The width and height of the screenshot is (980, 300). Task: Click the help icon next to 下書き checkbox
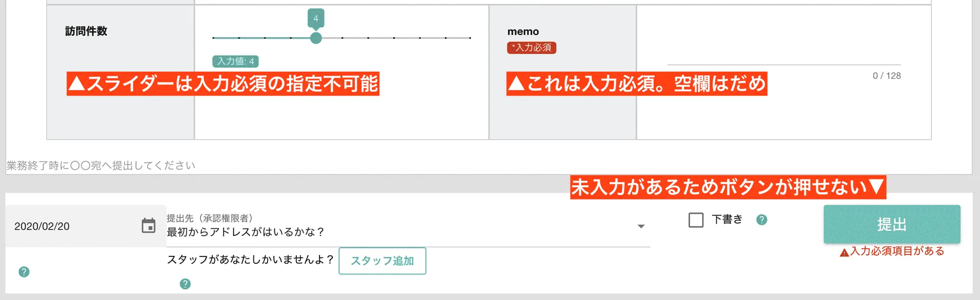point(761,221)
